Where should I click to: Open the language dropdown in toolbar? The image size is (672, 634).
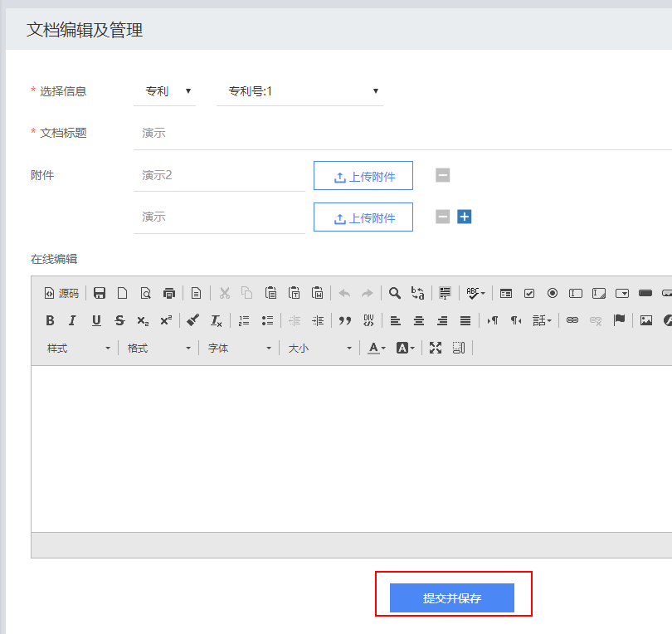click(542, 320)
